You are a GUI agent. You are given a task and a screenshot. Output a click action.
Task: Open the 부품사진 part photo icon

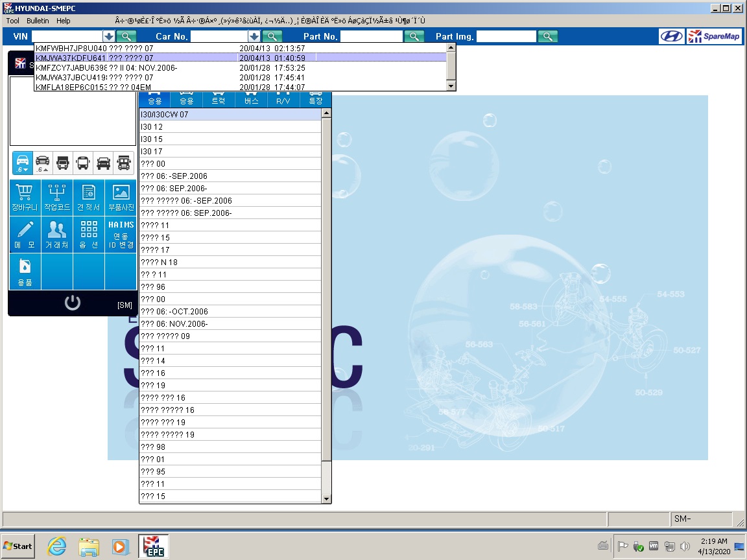click(x=121, y=198)
